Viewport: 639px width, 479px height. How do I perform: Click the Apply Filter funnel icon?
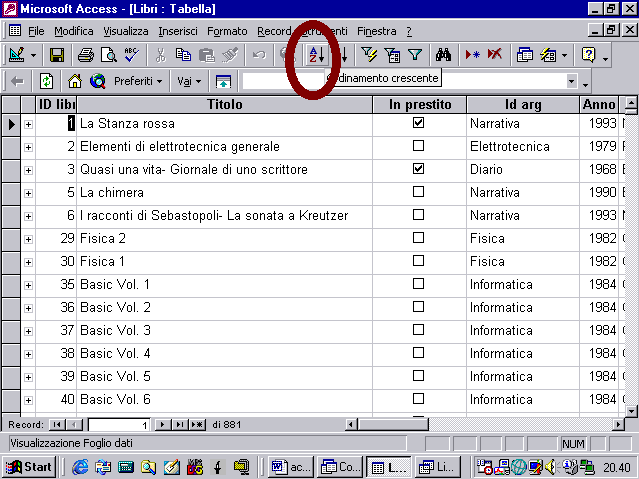[x=415, y=55]
